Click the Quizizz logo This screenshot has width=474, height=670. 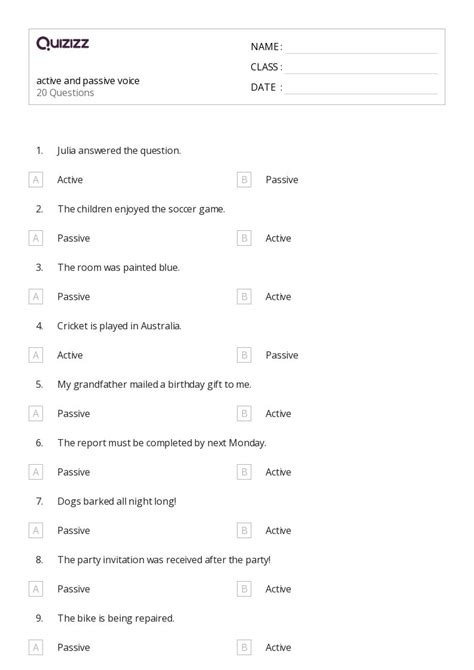[62, 43]
